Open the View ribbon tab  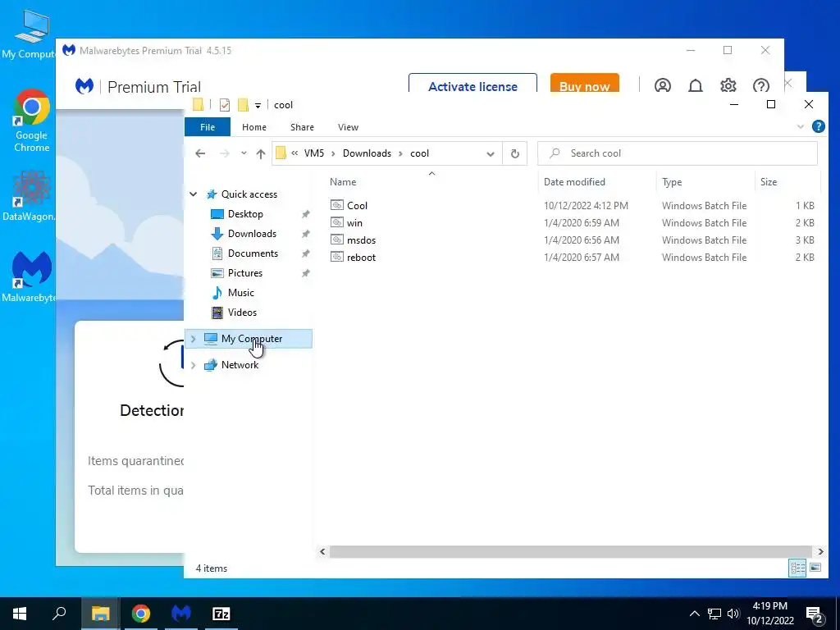click(348, 127)
